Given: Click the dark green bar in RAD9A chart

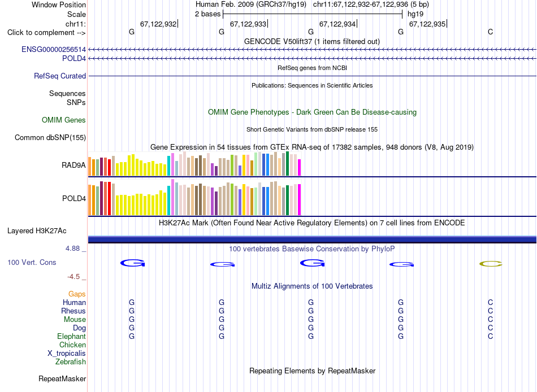Looking at the screenshot, I should tap(288, 164).
